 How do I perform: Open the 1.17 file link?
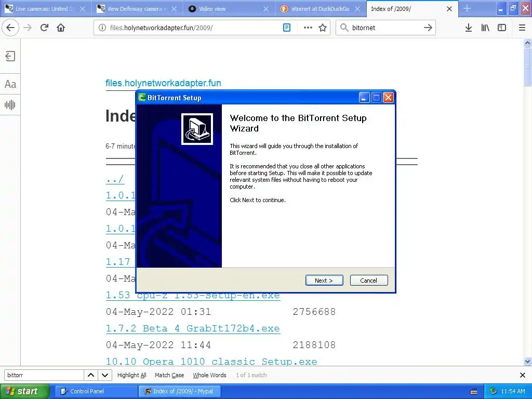(x=118, y=262)
